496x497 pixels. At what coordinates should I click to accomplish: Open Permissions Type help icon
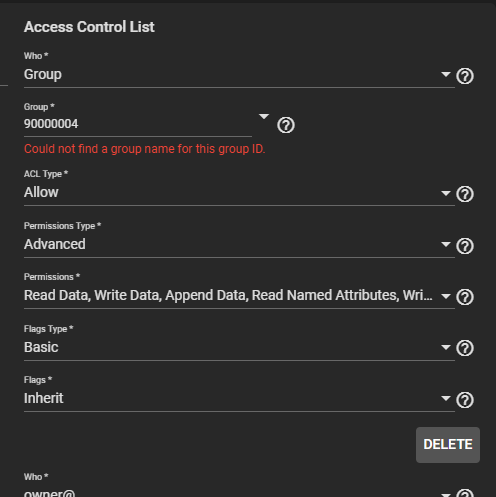tap(465, 246)
